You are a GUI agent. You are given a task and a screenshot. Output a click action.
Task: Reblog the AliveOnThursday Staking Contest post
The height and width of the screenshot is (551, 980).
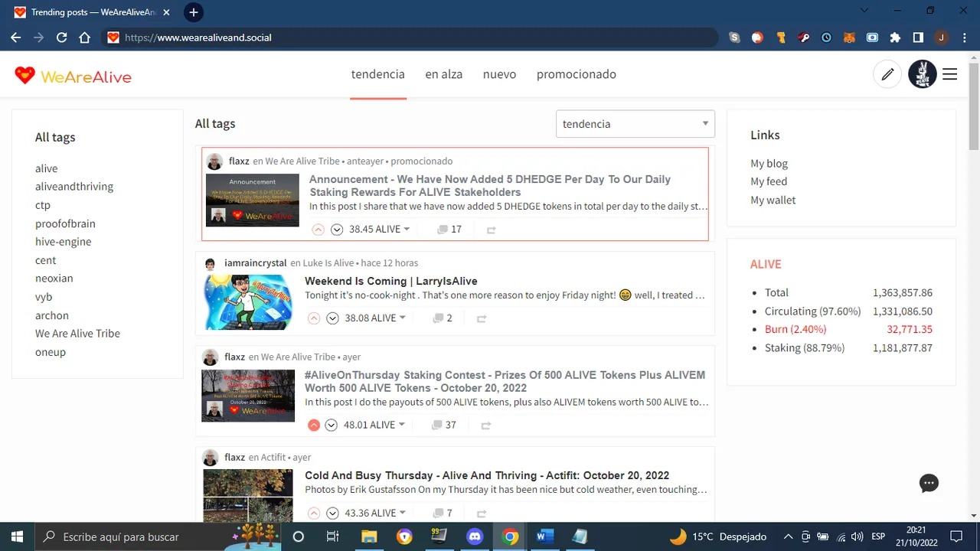(x=485, y=425)
